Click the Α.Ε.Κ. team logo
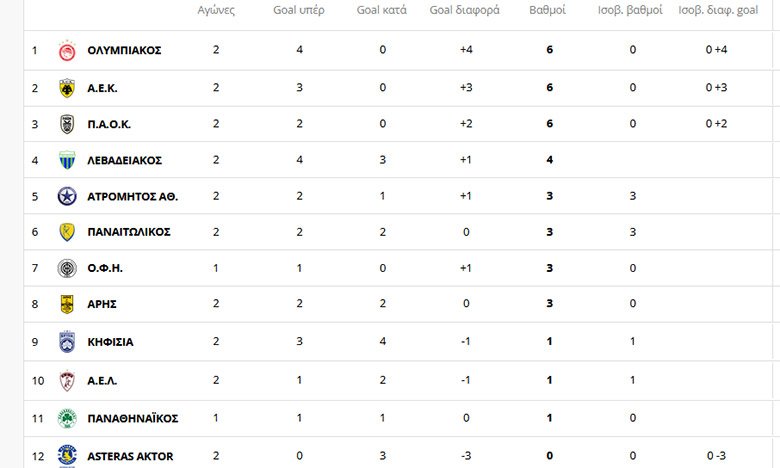Viewport: 780px width, 468px height. [67, 88]
